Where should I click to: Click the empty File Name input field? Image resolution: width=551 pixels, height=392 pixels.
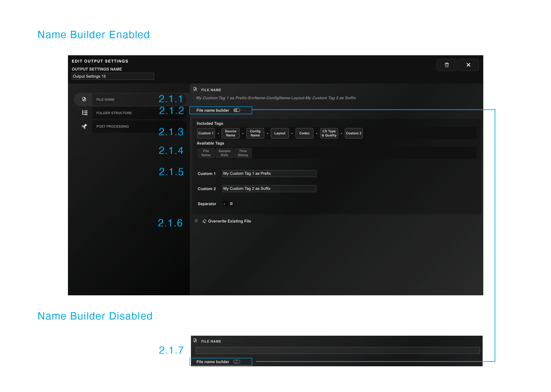[337, 351]
